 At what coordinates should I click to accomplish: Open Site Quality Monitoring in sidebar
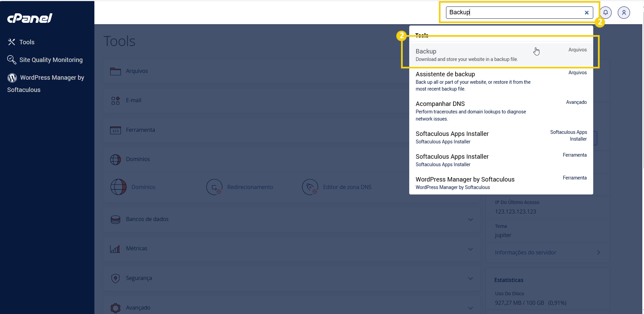click(x=51, y=60)
